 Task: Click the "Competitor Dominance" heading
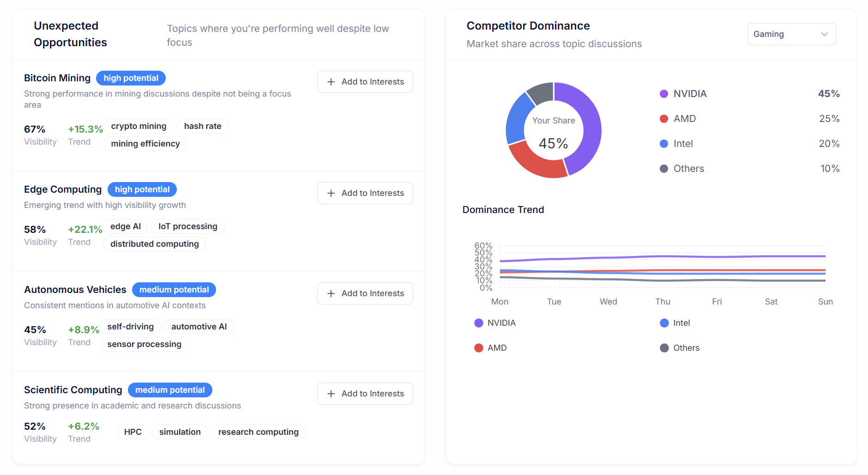(x=528, y=26)
